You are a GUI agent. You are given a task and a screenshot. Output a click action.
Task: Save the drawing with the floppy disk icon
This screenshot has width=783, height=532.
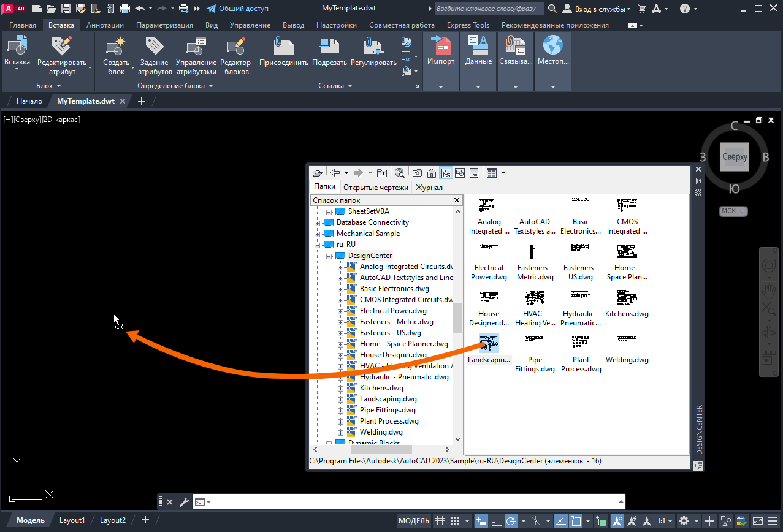(66, 9)
